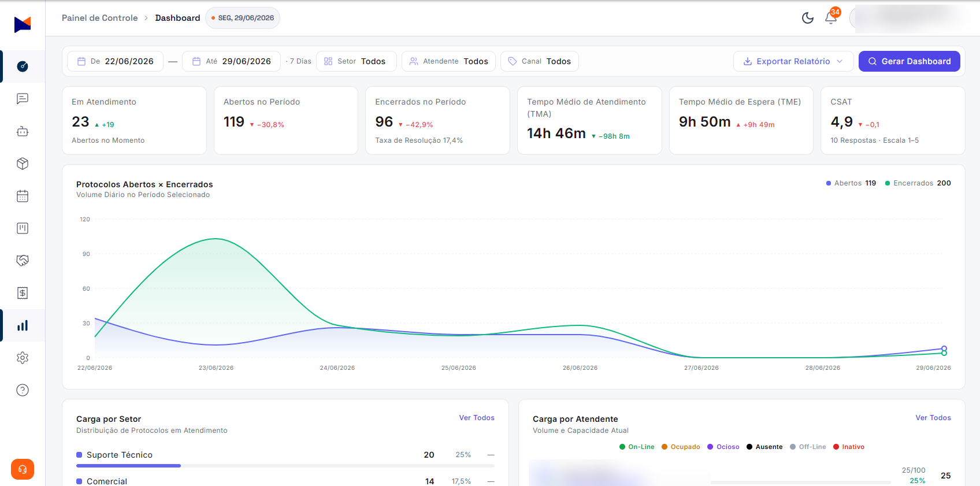The height and width of the screenshot is (486, 980).
Task: Click the Tempo Médio de Atendimento value 14h 46m
Action: [556, 133]
